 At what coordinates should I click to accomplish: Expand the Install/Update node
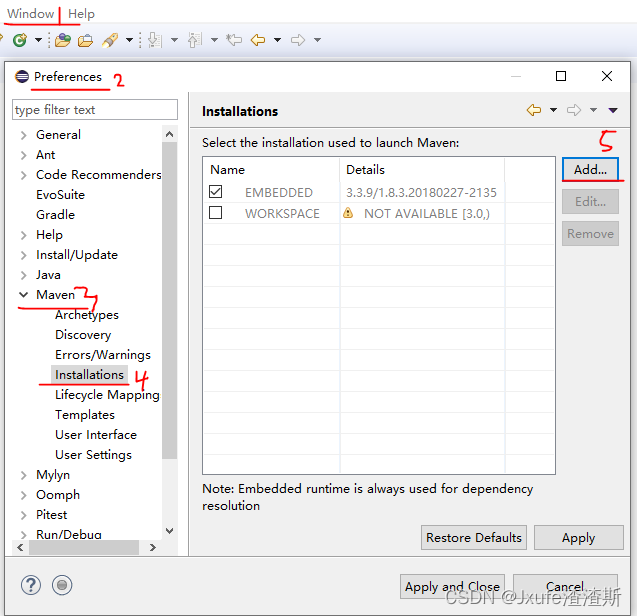[24, 255]
